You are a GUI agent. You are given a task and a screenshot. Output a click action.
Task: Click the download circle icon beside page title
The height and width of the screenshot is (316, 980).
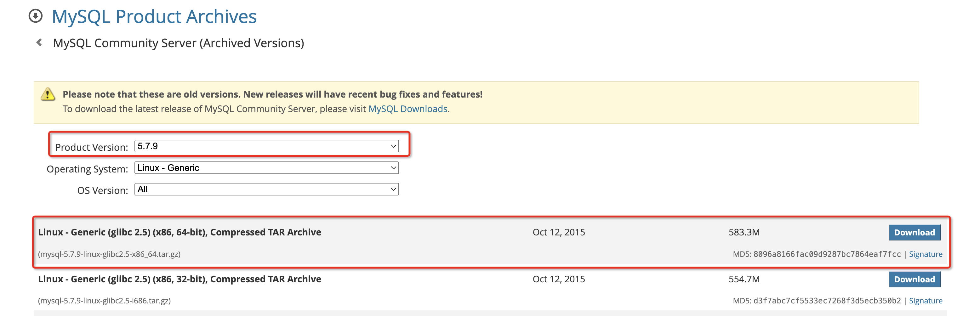point(35,16)
